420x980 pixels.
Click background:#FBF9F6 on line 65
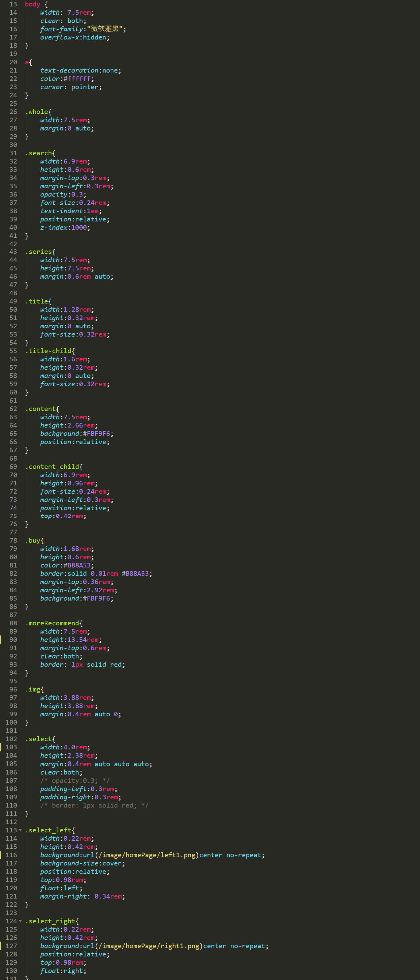coord(77,434)
